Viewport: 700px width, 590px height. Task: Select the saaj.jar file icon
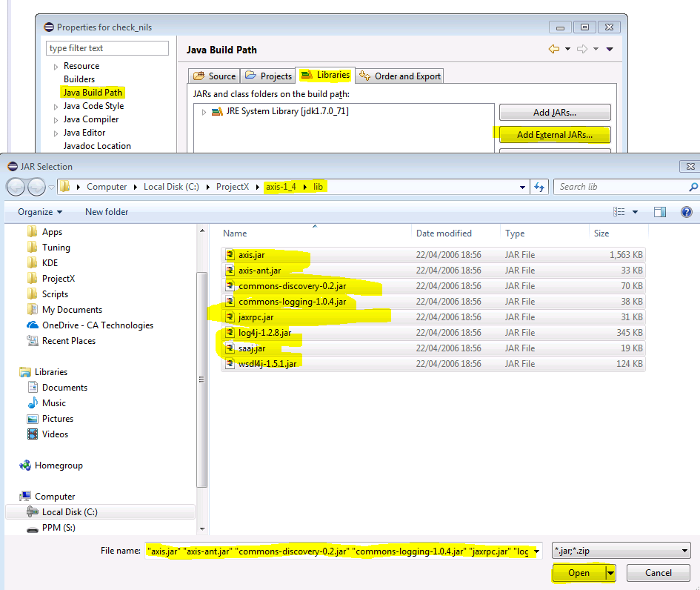[230, 348]
